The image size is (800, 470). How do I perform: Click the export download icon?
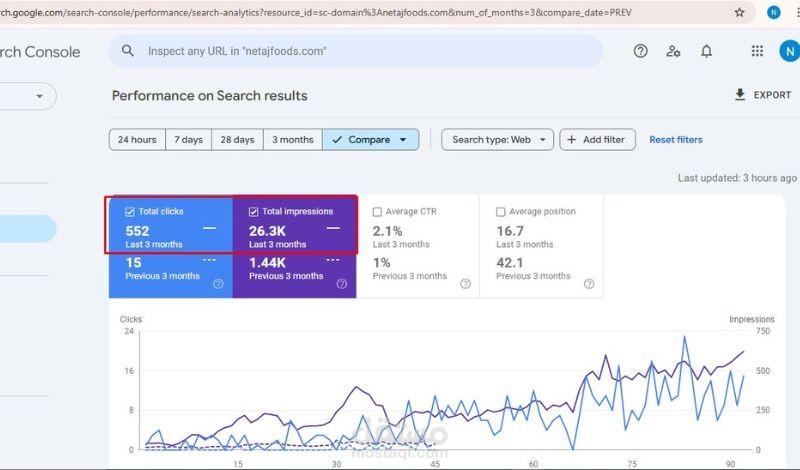pyautogui.click(x=740, y=95)
